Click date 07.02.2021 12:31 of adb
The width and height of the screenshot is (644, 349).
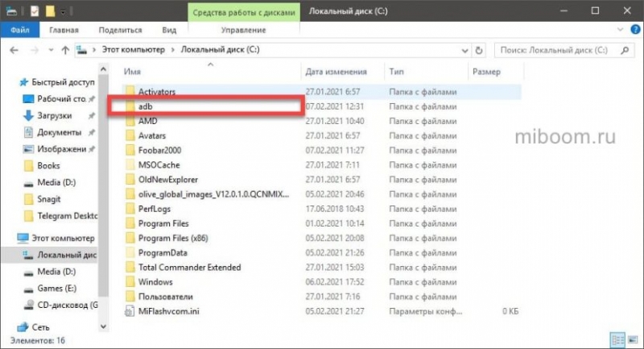pyautogui.click(x=334, y=106)
